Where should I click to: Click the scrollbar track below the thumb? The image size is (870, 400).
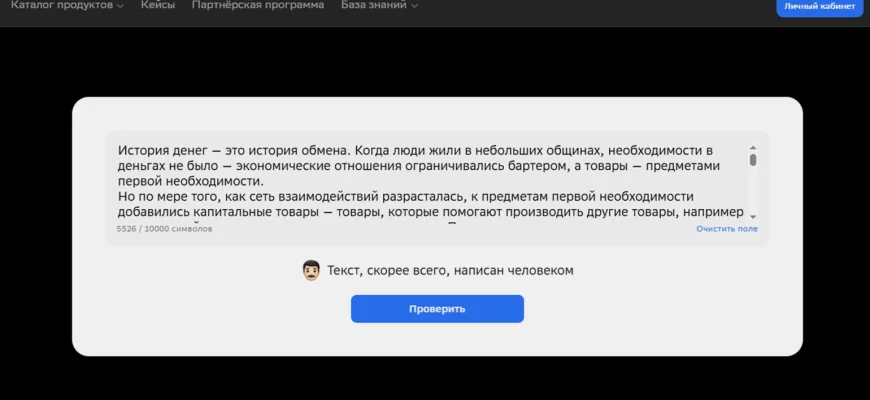pyautogui.click(x=753, y=192)
